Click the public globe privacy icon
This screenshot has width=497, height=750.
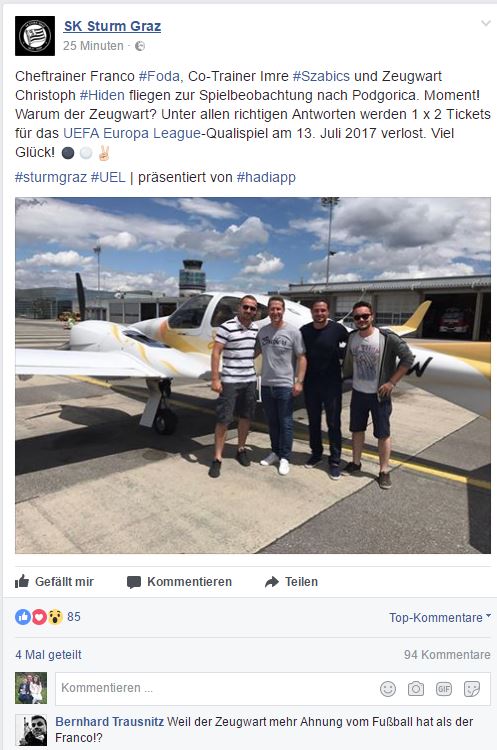tap(140, 46)
